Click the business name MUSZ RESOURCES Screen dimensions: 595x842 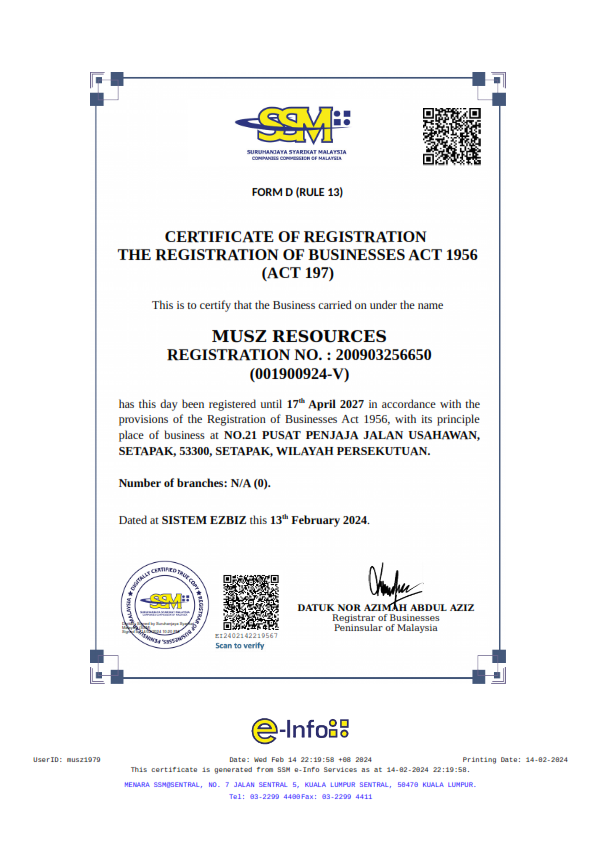click(x=299, y=336)
